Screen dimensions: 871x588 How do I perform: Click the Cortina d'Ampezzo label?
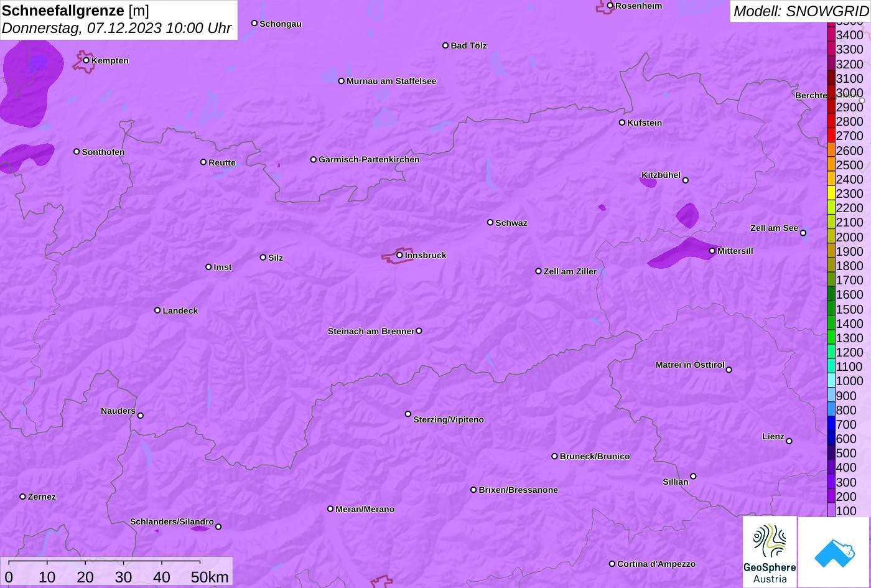point(656,564)
